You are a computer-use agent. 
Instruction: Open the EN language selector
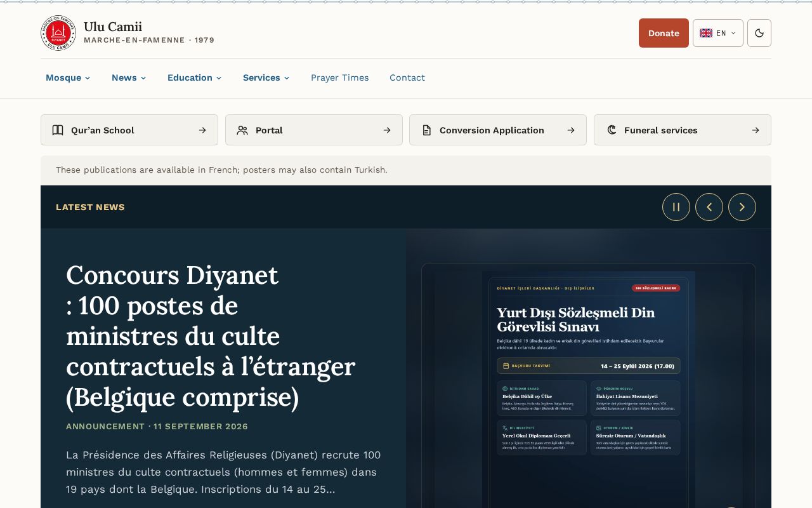718,33
